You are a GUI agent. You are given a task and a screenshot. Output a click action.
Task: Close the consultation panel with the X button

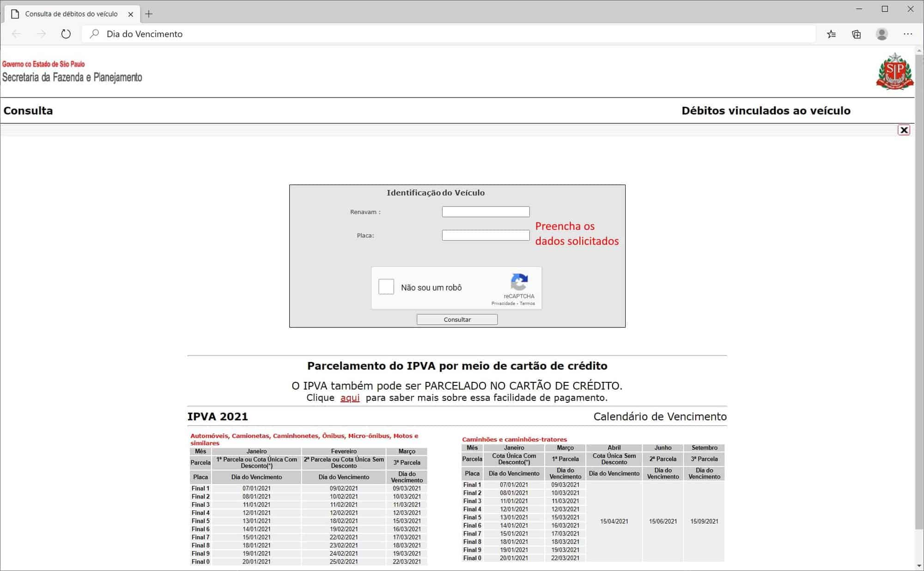pyautogui.click(x=905, y=130)
